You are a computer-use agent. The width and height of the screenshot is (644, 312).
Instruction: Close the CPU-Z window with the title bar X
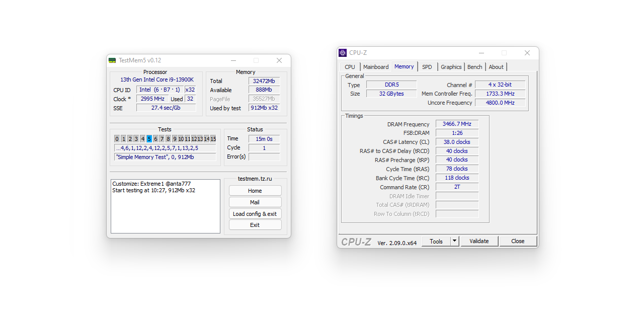[x=527, y=53]
